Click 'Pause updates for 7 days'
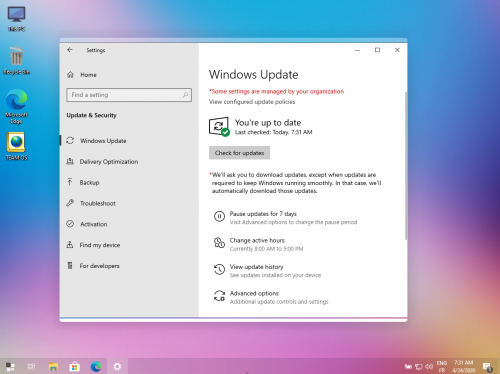 (263, 214)
